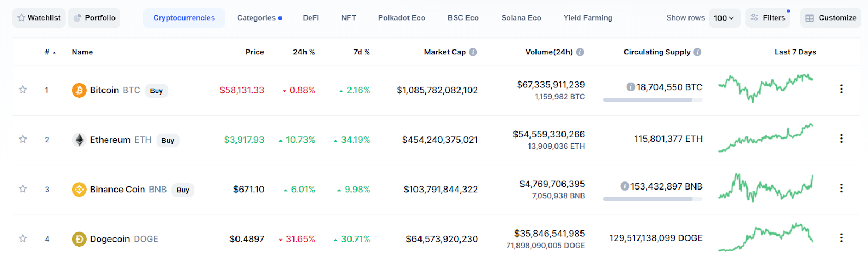Toggle the watchlist star for Ethereum
Viewport: 868px width, 258px height.
coord(23,140)
